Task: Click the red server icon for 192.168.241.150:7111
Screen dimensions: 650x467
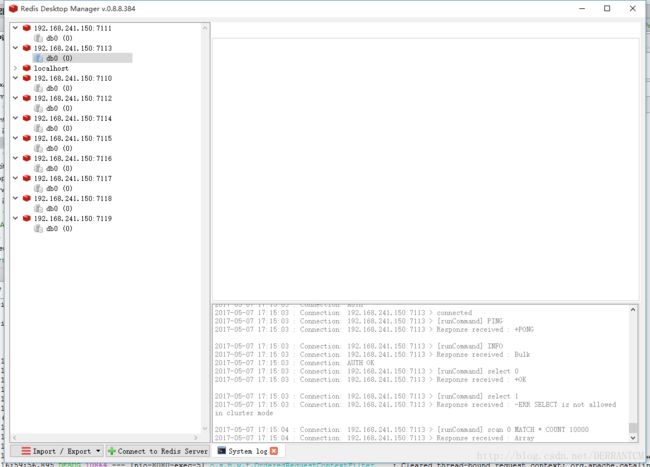Action: [27, 28]
